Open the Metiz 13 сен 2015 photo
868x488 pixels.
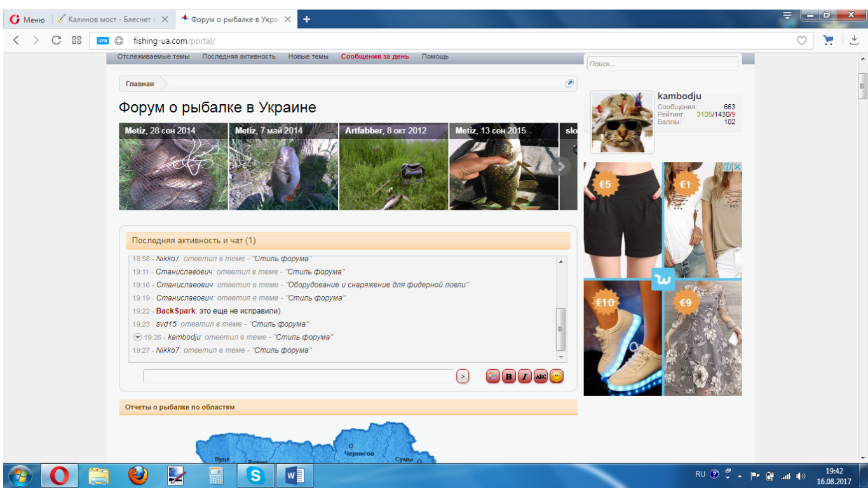[504, 166]
